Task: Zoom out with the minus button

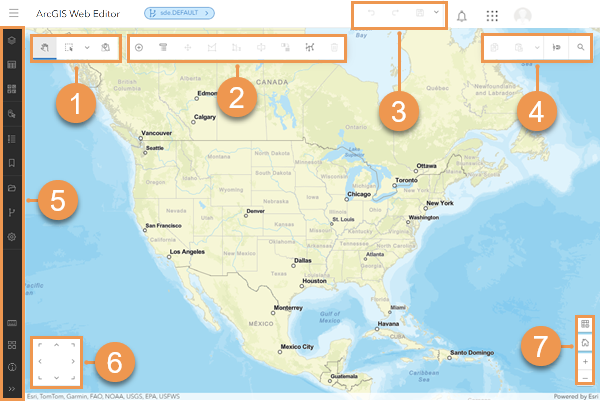Action: pos(585,378)
